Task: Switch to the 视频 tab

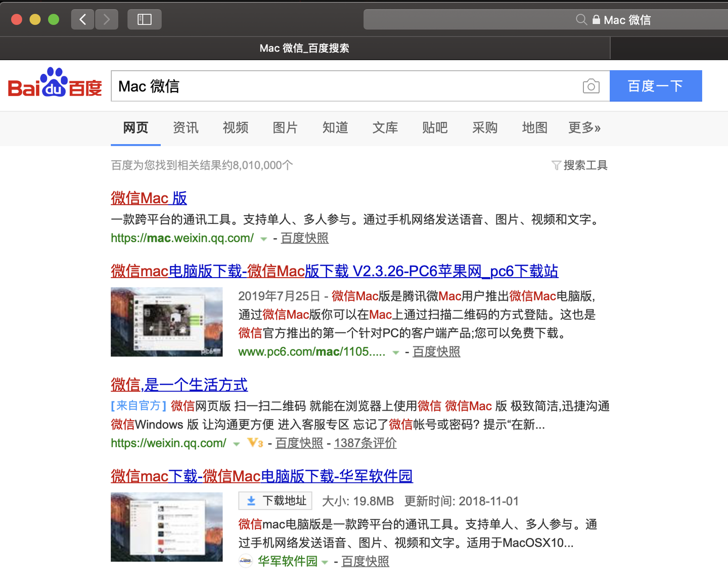Action: [x=235, y=128]
